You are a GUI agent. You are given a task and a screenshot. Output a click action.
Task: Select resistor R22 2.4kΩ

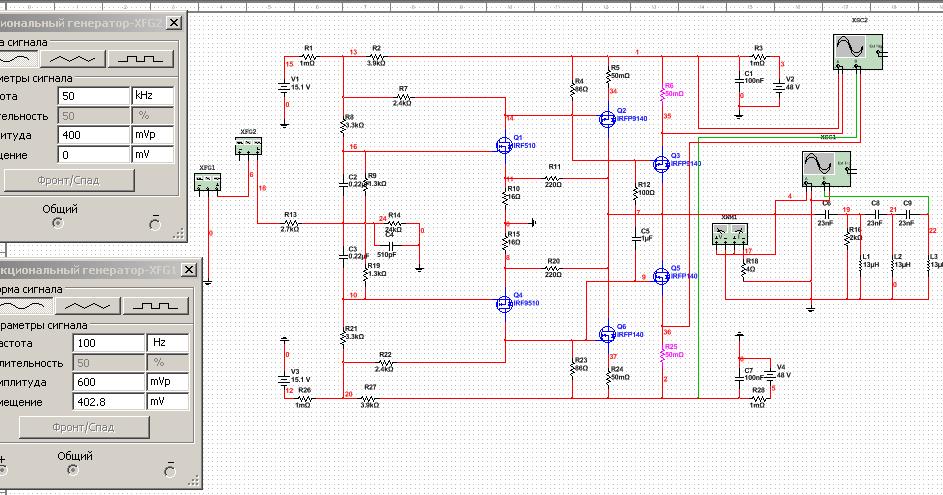[385, 363]
